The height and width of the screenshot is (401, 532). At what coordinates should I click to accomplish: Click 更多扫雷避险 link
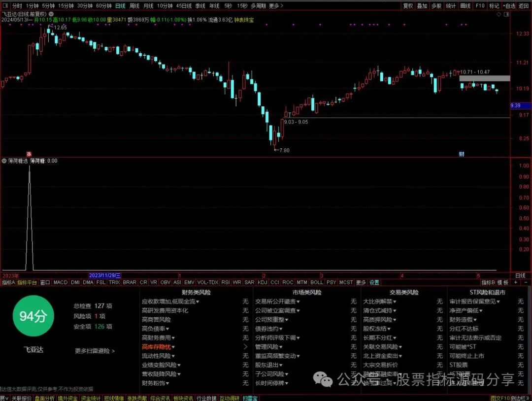pos(95,351)
